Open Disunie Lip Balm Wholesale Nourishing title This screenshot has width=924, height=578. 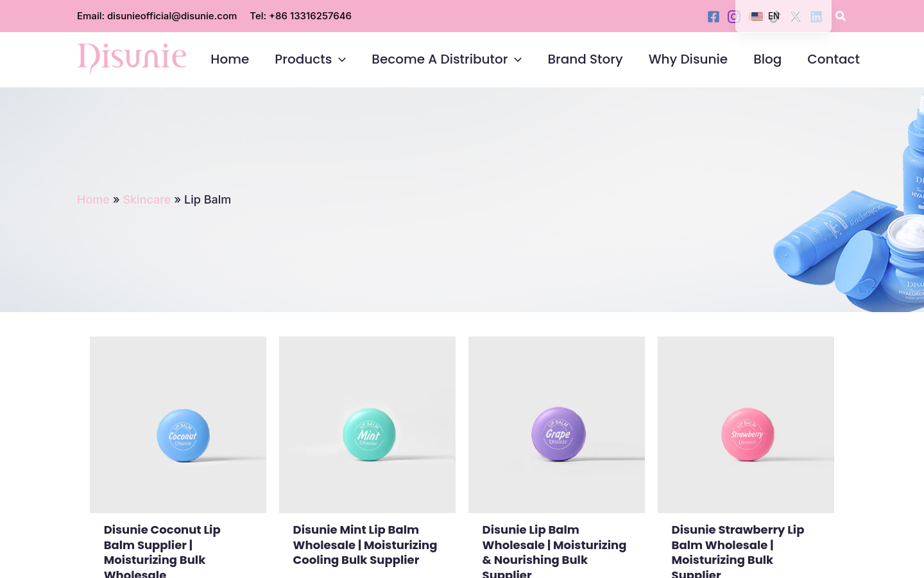(x=554, y=551)
